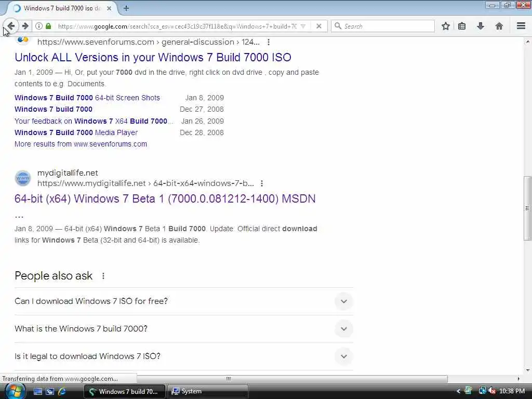532x399 pixels.
Task: Launch Internet Explorer from quick launch
Action: pyautogui.click(x=62, y=391)
